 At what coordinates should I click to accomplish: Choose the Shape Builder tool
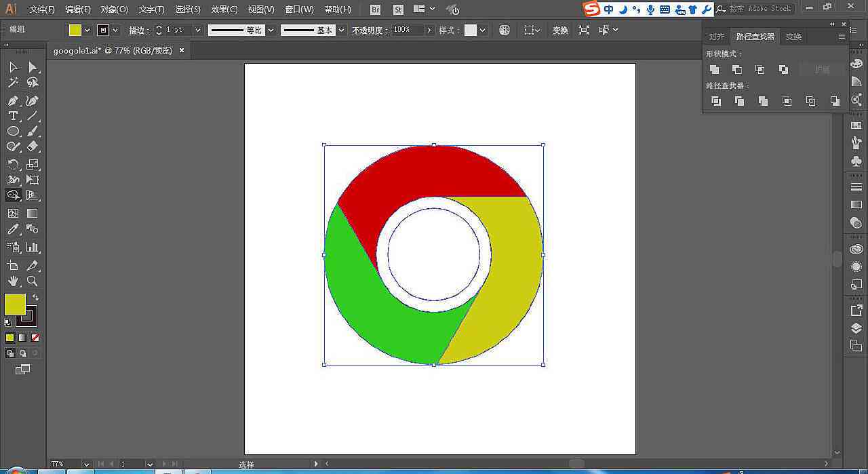click(13, 195)
